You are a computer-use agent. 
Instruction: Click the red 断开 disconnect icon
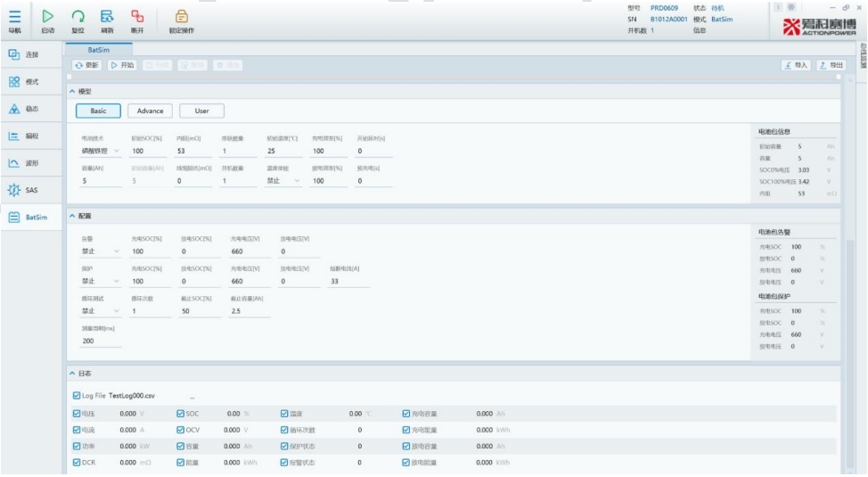(x=136, y=16)
